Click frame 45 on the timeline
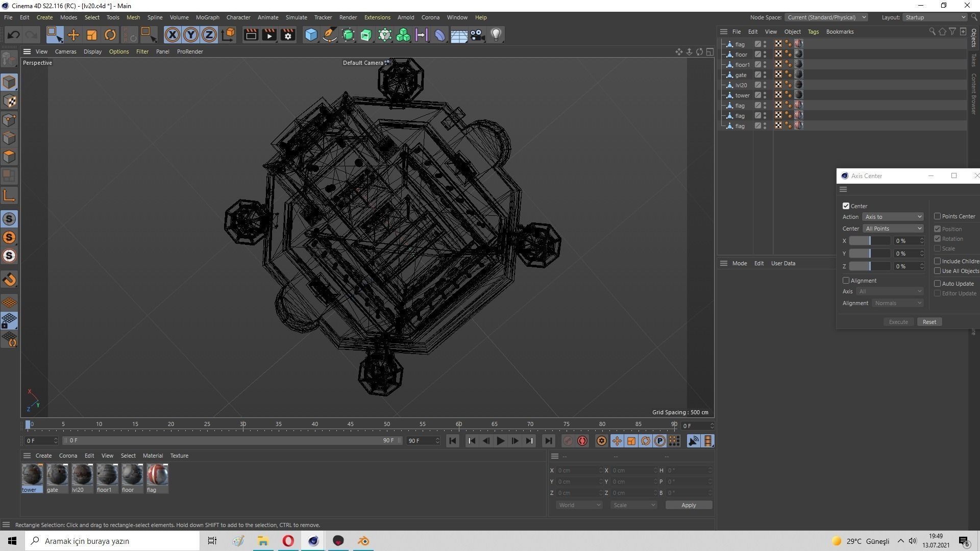Image resolution: width=980 pixels, height=551 pixels. [351, 424]
